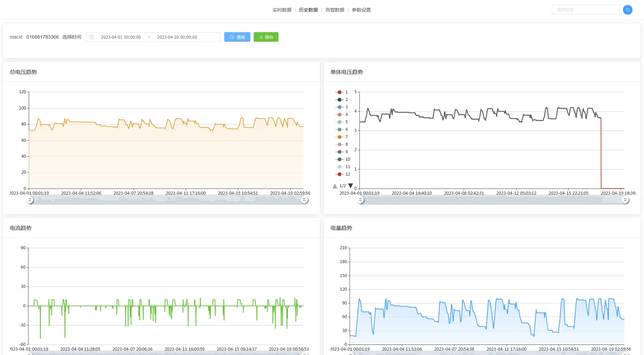
Task: Open 参数设置 page
Action: point(361,10)
